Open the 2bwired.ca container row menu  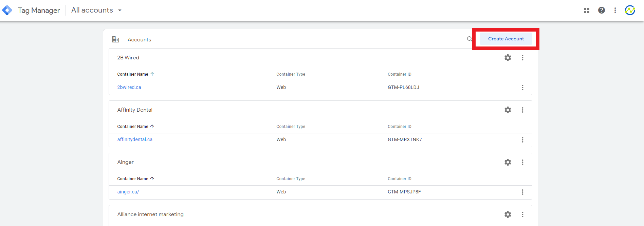click(522, 88)
